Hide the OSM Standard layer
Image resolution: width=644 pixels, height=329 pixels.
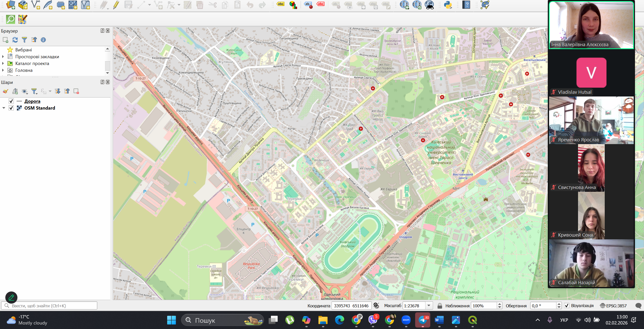click(11, 108)
